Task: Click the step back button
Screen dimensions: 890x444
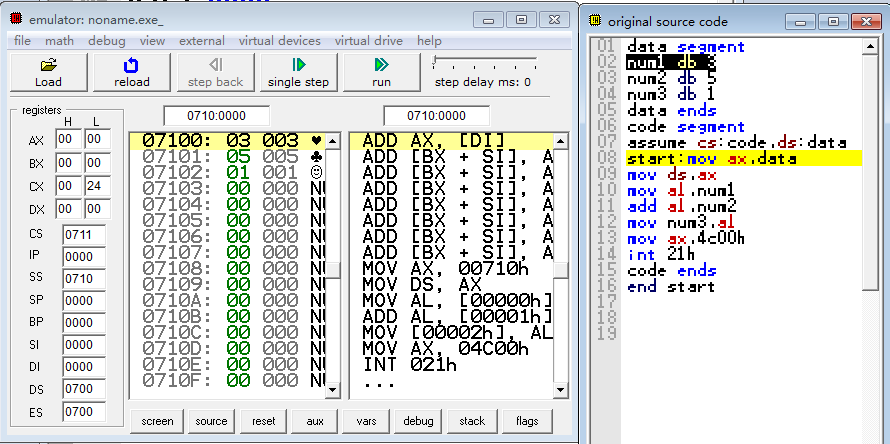Action: pyautogui.click(x=215, y=72)
